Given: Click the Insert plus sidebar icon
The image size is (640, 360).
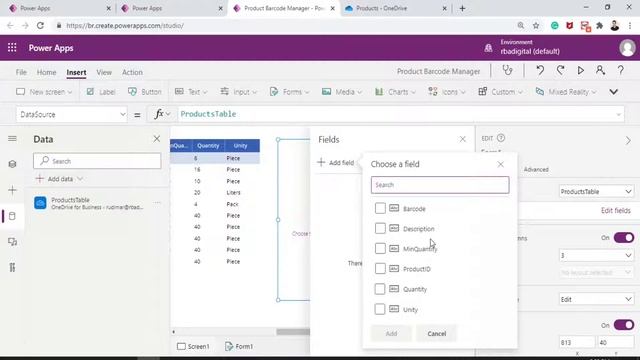Looking at the screenshot, I should click(x=12, y=190).
